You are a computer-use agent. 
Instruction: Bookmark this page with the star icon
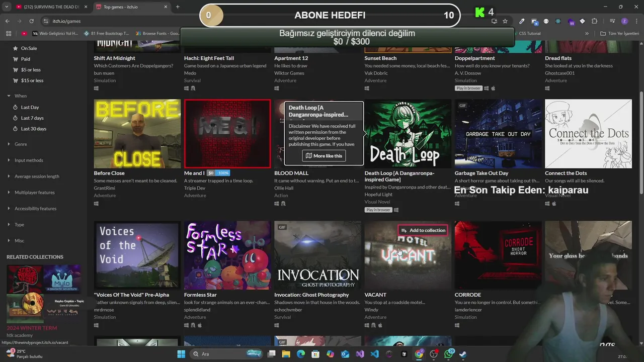(505, 21)
